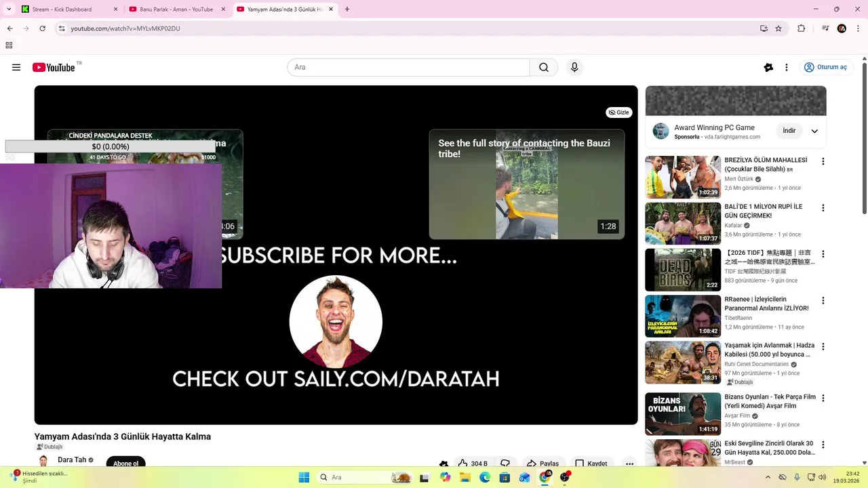868x488 pixels.
Task: Open options for Bizans Oyunları video
Action: coord(823,398)
